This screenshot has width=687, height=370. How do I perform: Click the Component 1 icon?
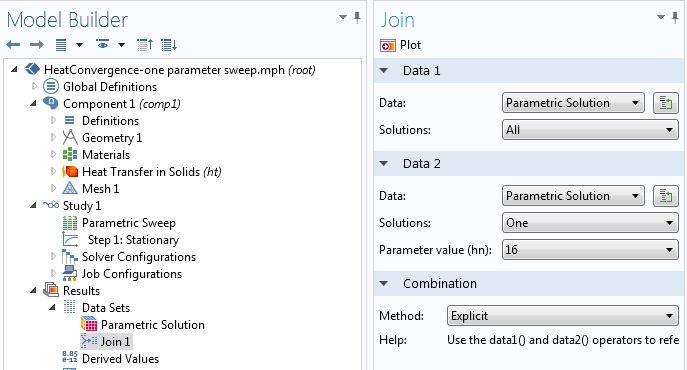pos(51,103)
